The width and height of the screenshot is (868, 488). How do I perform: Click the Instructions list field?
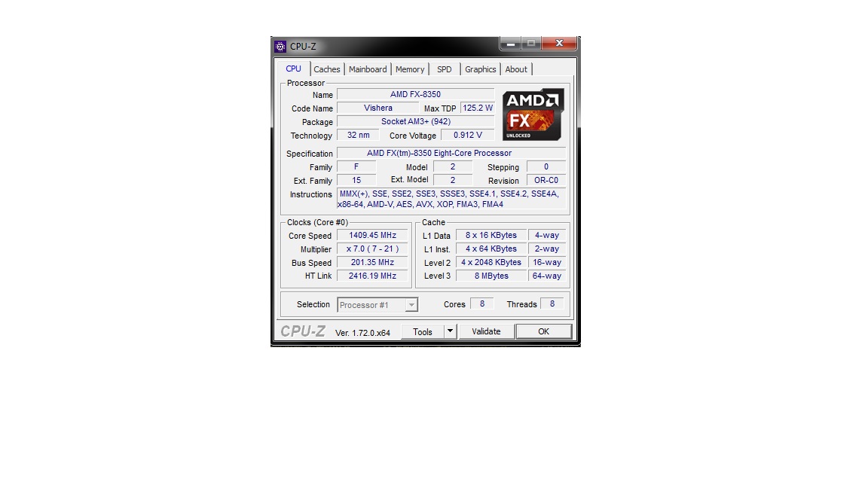(x=451, y=199)
